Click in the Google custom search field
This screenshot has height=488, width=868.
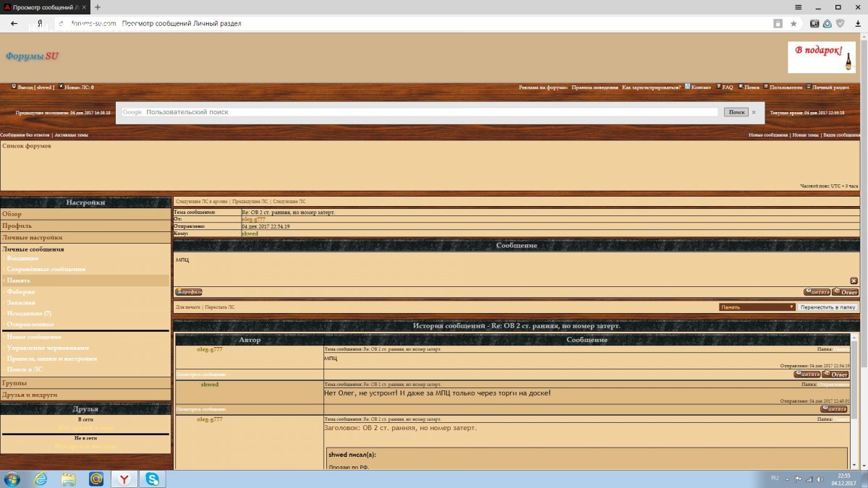coord(430,112)
